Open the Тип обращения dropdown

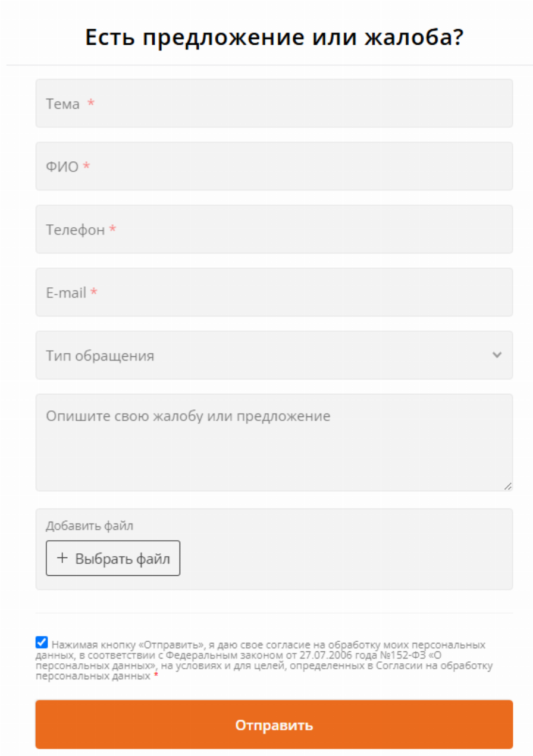click(x=274, y=355)
